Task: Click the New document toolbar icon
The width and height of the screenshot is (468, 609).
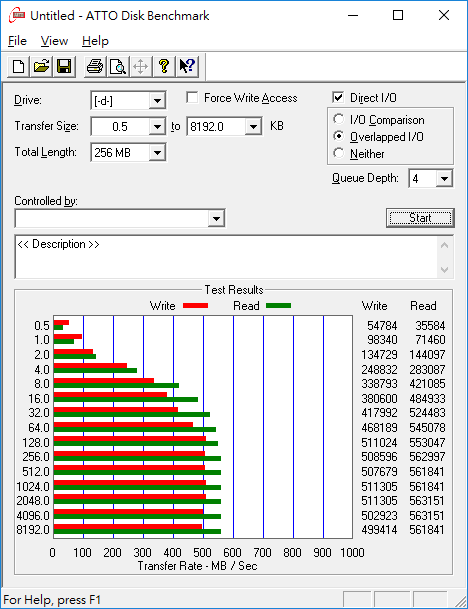Action: [18, 66]
